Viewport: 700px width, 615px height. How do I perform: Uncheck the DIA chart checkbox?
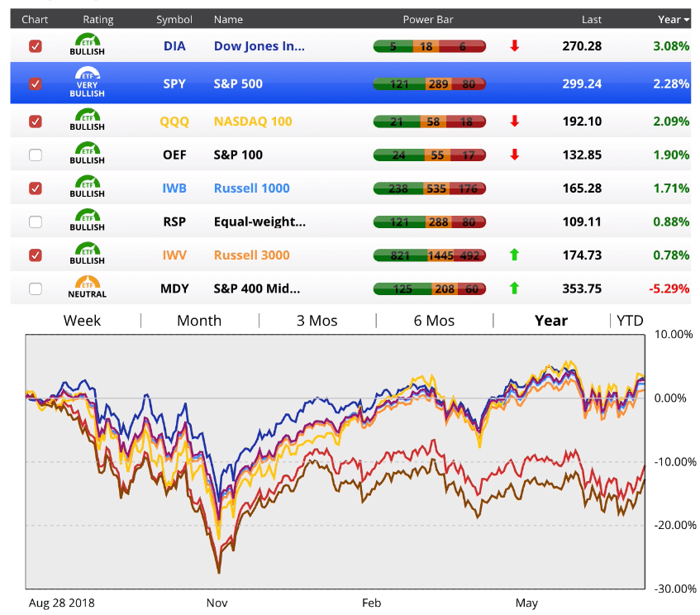36,46
